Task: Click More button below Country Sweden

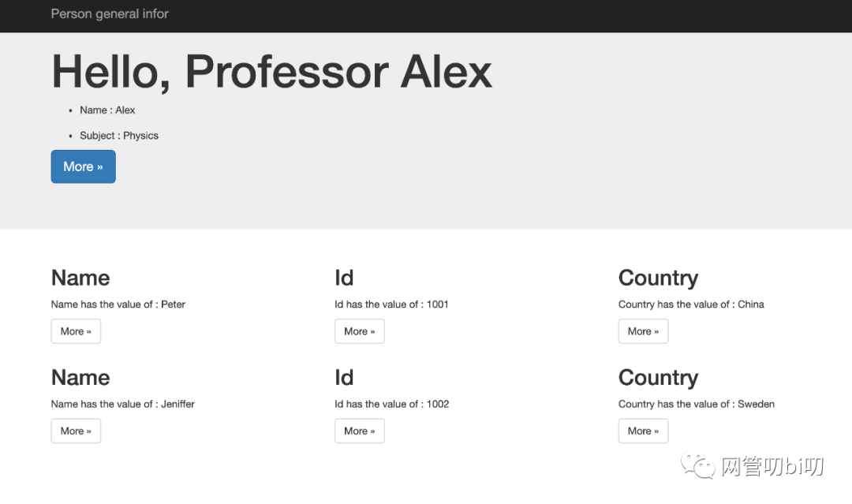Action: 644,431
